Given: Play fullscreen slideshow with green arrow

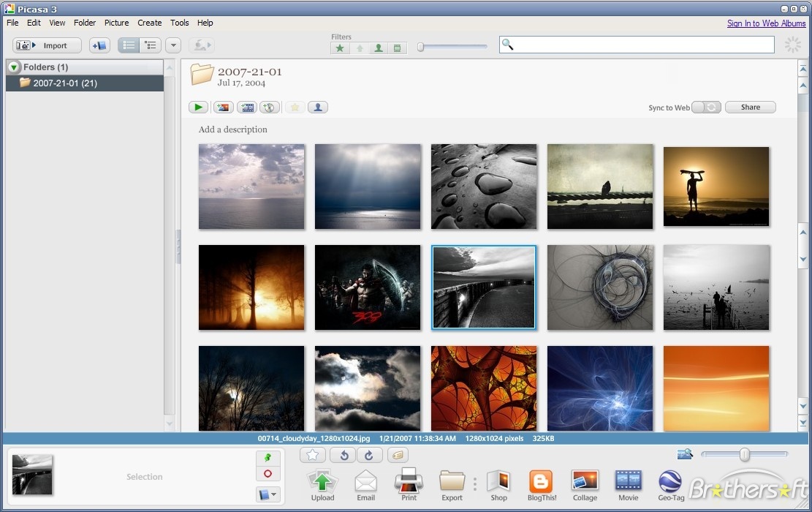Looking at the screenshot, I should 198,108.
